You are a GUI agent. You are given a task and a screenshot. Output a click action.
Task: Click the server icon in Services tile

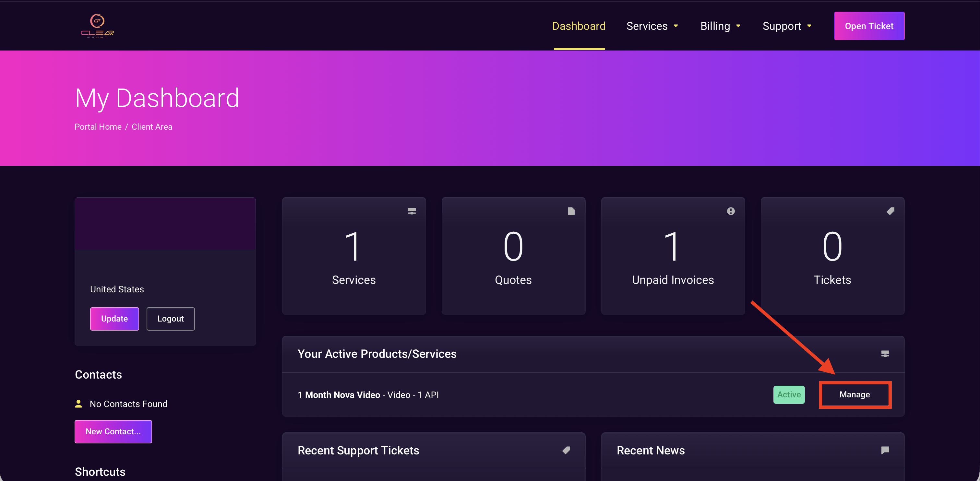[x=412, y=211]
